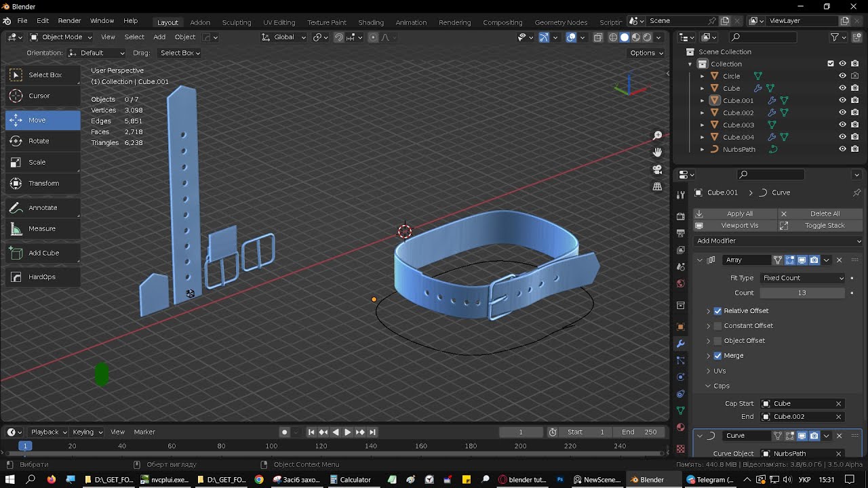This screenshot has height=488, width=868.
Task: Toggle gizmo display in viewport header
Action: pos(544,37)
